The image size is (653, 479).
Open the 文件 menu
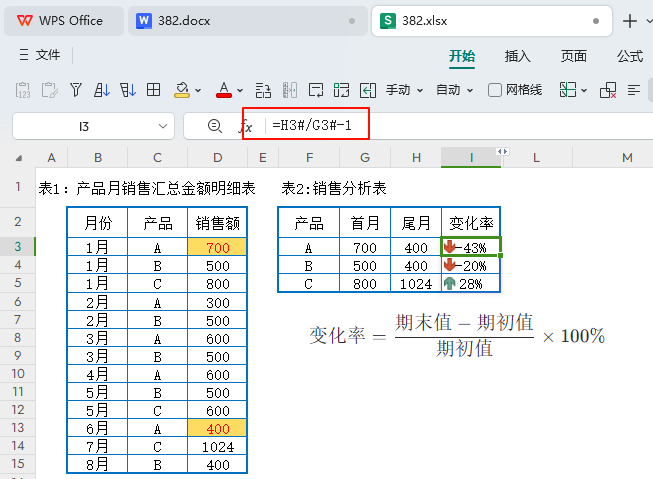point(40,55)
